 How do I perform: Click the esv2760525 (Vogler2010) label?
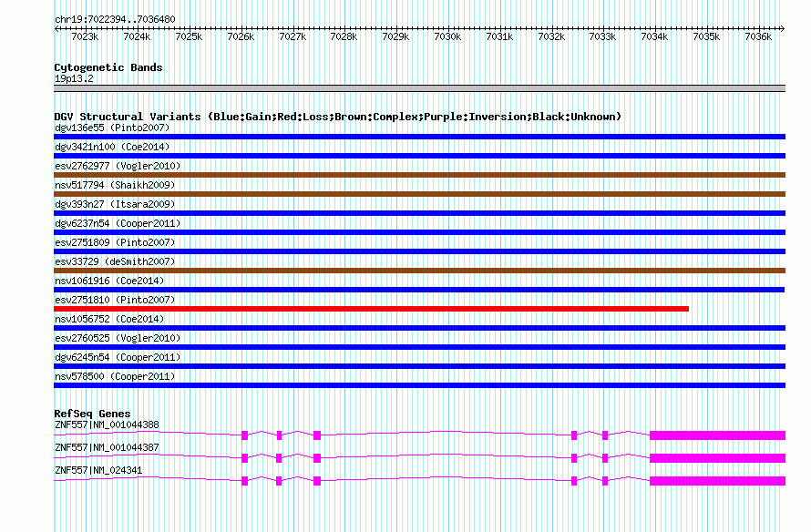(118, 338)
